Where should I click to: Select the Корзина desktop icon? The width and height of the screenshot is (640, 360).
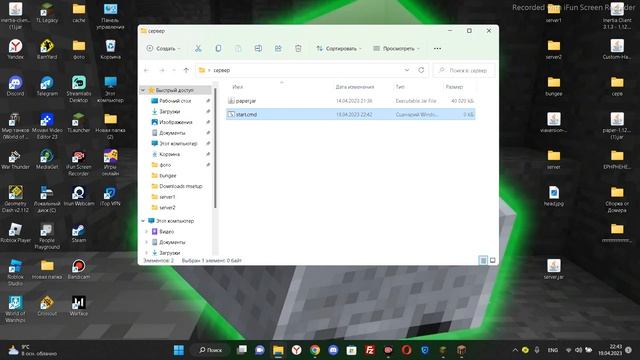pyautogui.click(x=110, y=49)
